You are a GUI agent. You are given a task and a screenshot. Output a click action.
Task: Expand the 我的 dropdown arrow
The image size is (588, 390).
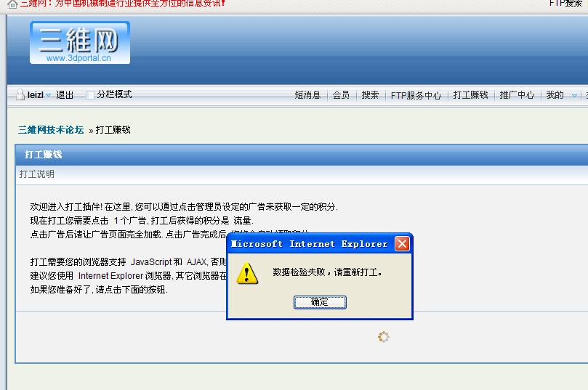[573, 96]
